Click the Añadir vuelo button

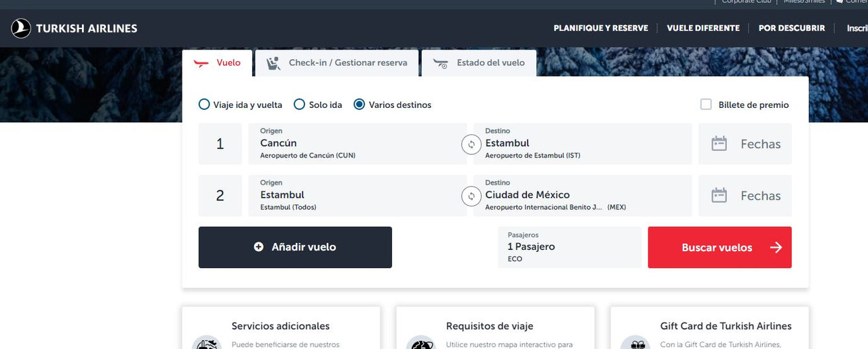(x=295, y=247)
